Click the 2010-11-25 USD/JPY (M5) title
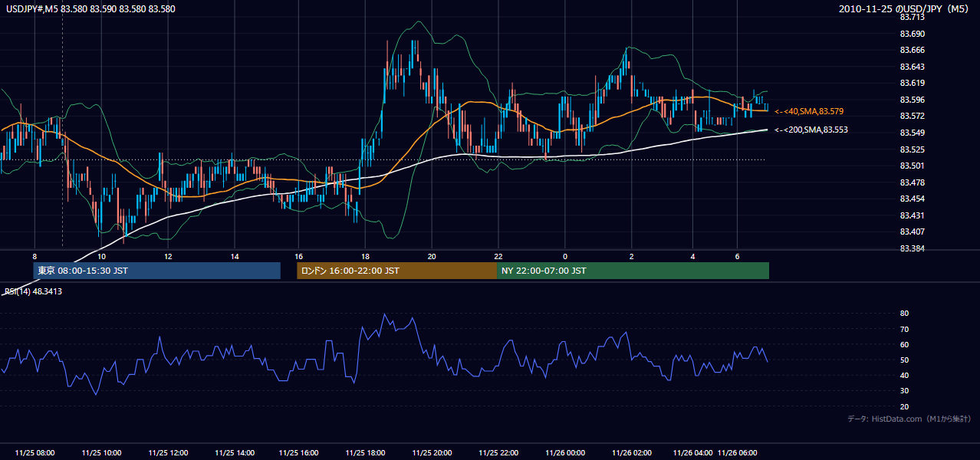980x460 pixels. click(x=904, y=9)
